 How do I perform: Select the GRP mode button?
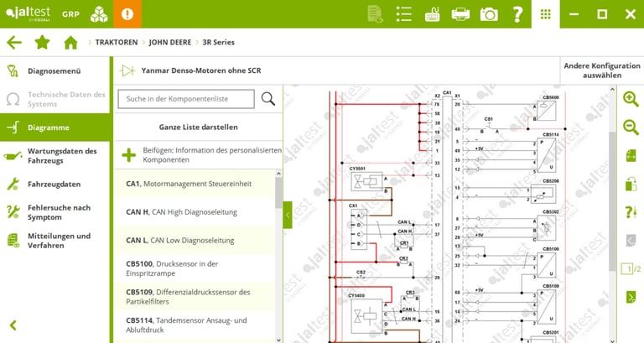tap(70, 14)
